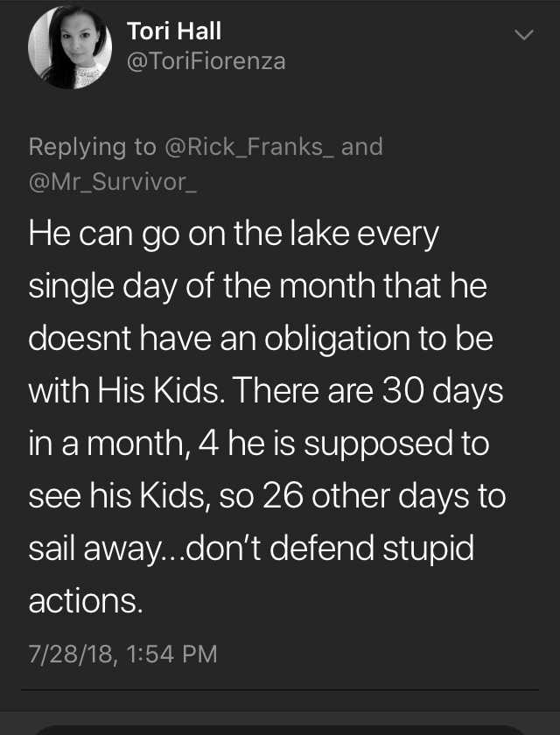Viewport: 560px width, 735px height.
Task: Click the "Replying to" label
Action: 93,147
